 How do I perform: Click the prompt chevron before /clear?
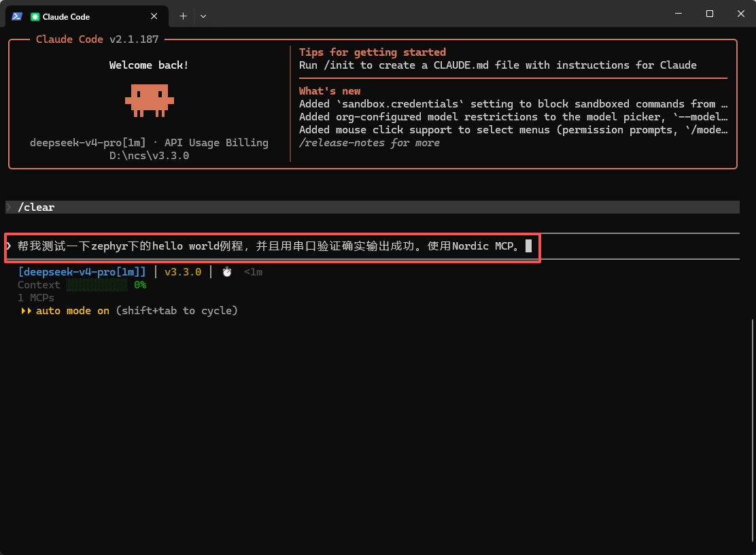point(9,207)
